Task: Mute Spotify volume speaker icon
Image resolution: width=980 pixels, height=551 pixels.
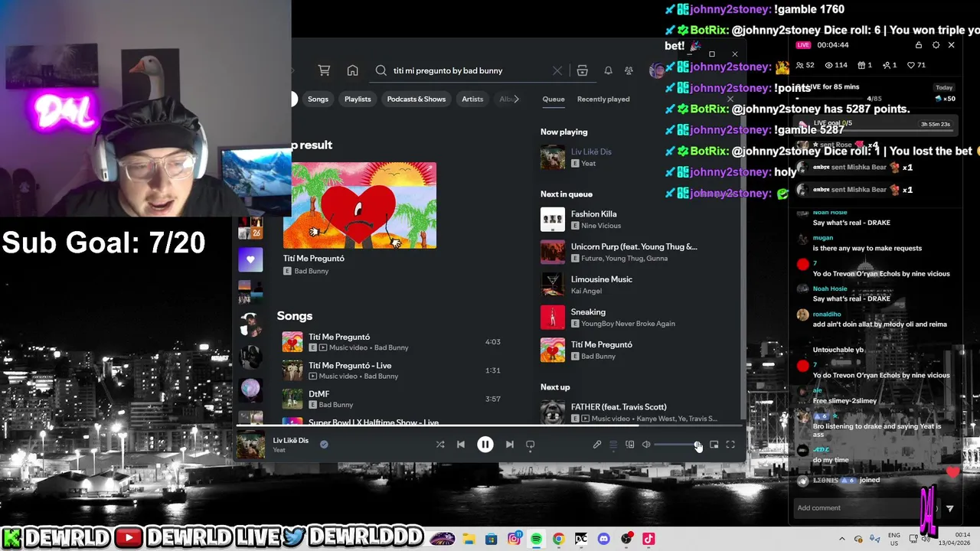Action: (x=646, y=444)
